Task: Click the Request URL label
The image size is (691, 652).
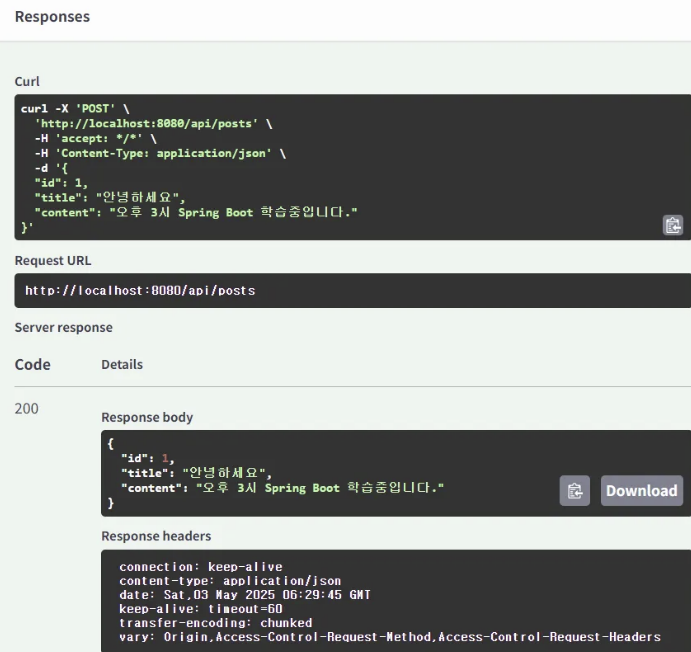Action: [x=53, y=260]
